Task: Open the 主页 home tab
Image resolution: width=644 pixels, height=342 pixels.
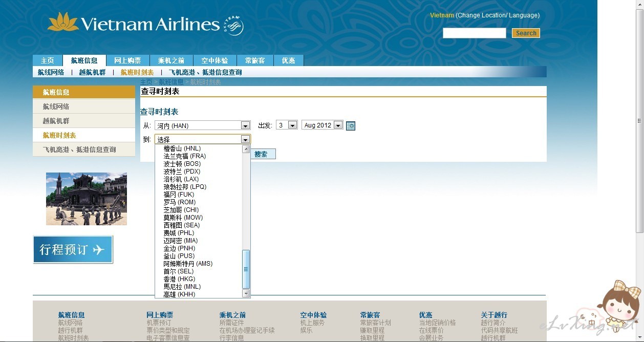Action: tap(48, 60)
